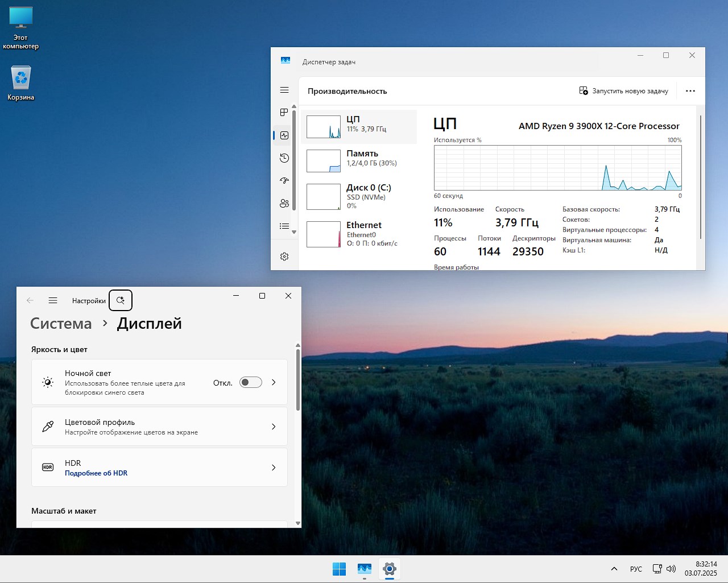Click the search icon in Settings

coord(121,300)
